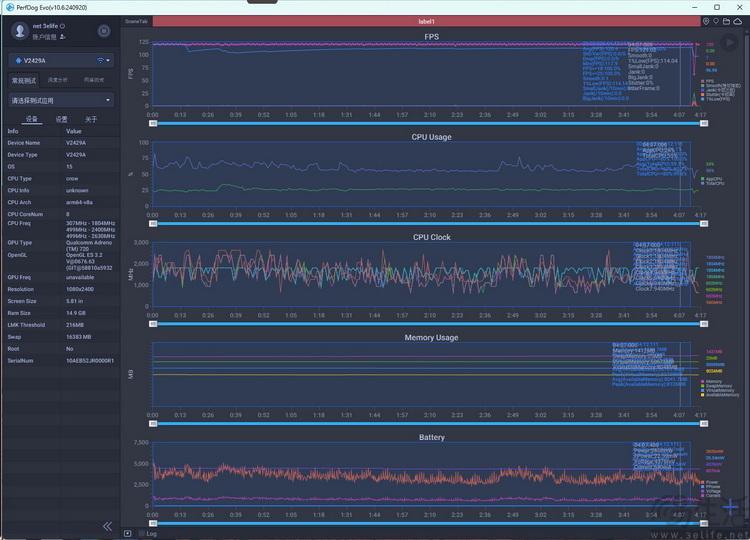The height and width of the screenshot is (540, 750).
Task: Click the round record button in sidebar header
Action: pos(104,31)
